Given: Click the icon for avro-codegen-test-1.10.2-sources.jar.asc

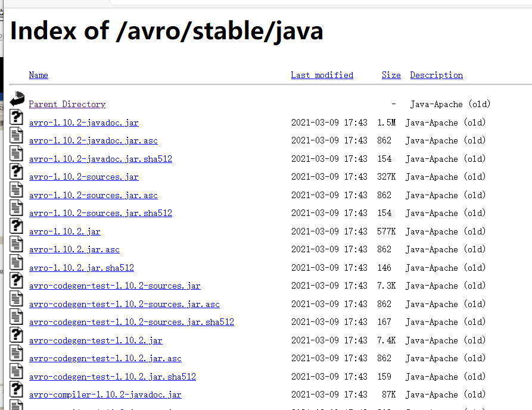Looking at the screenshot, I should click(16, 299).
